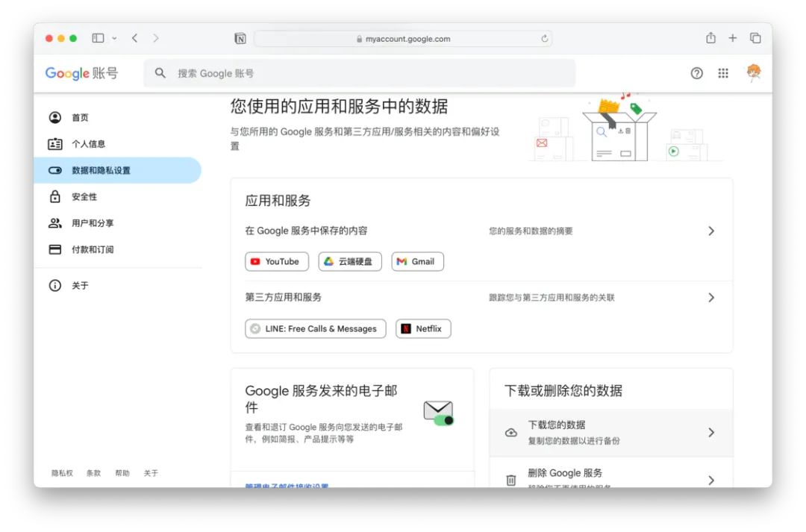Viewport: 806px width, 532px height.
Task: Open the 删除 Google 服务 row
Action: point(611,472)
